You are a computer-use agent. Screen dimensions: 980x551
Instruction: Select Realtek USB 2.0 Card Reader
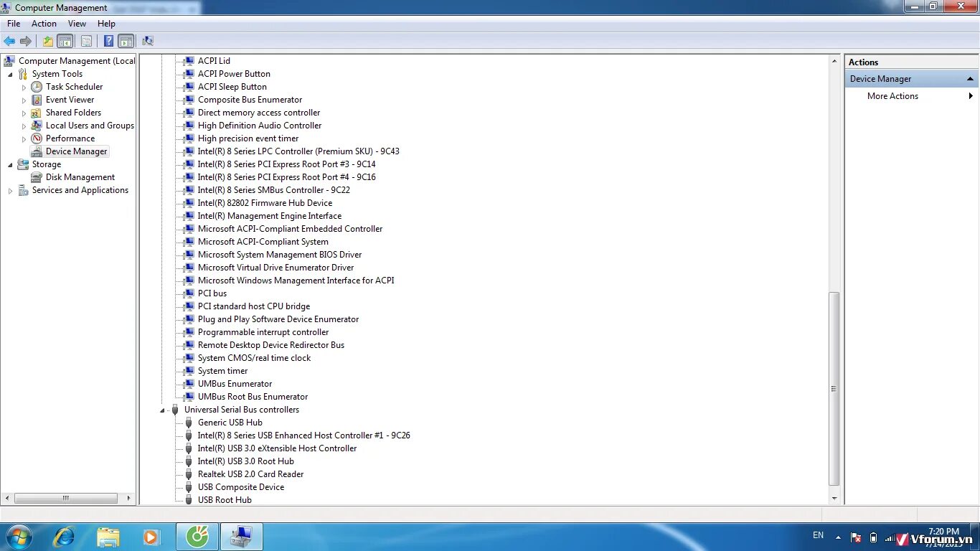click(x=251, y=474)
